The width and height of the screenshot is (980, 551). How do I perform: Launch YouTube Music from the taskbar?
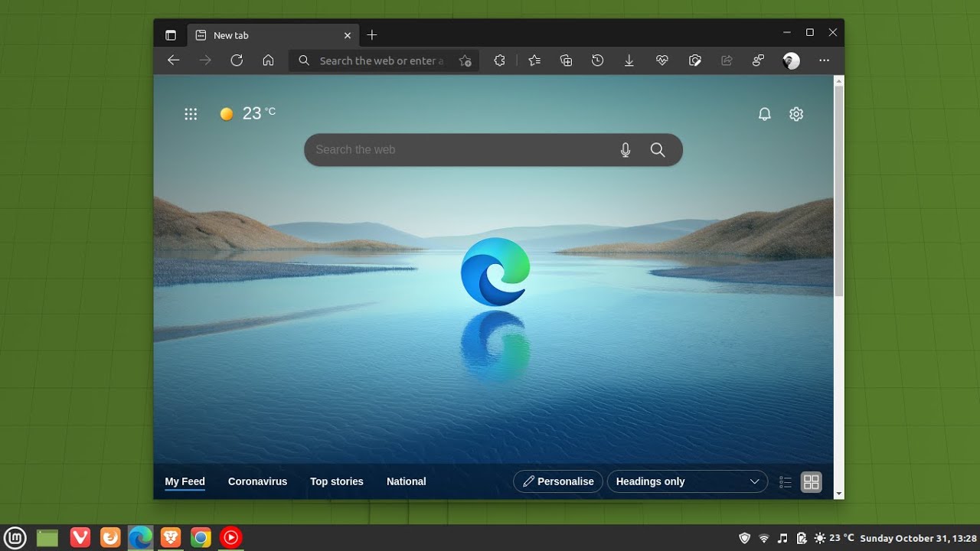tap(231, 538)
